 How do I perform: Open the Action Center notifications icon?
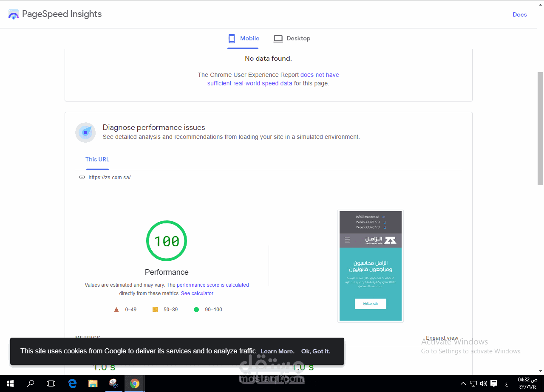494,384
